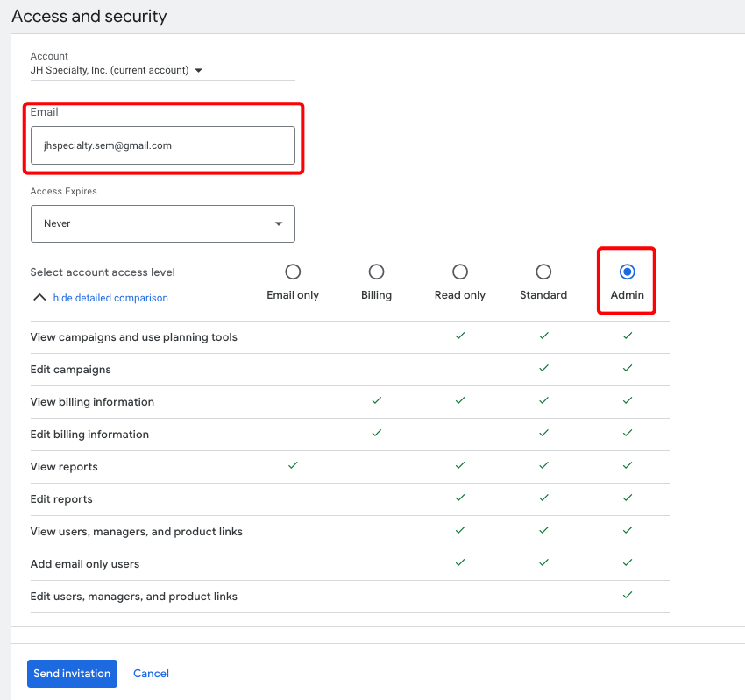Send the invitation button
The height and width of the screenshot is (700, 745).
pos(72,674)
